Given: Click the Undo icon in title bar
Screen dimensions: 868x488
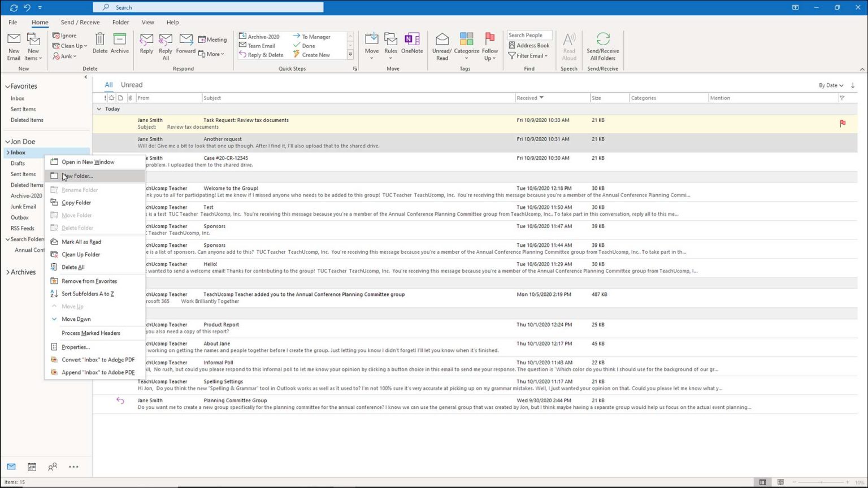Looking at the screenshot, I should [27, 8].
